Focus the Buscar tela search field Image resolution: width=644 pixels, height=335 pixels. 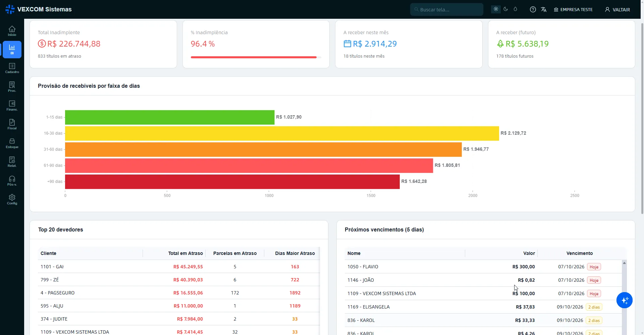coord(447,9)
